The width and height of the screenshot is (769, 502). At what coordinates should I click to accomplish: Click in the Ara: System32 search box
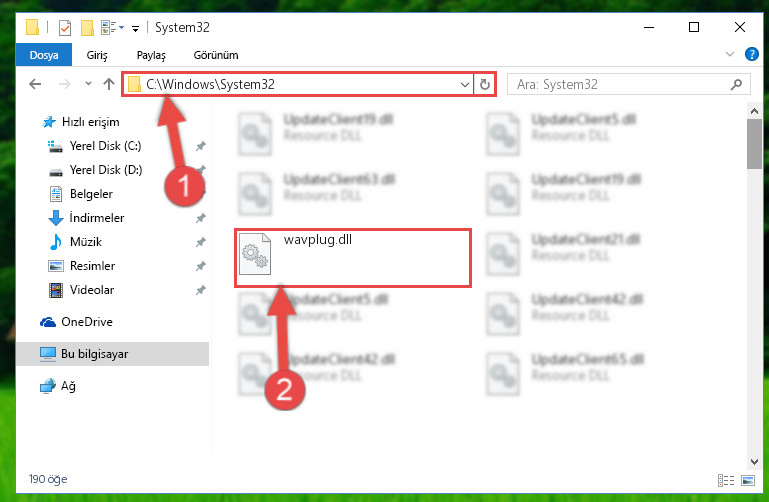618,84
